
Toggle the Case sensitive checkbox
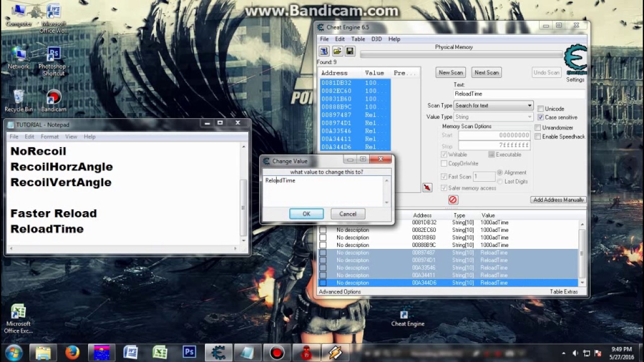[541, 117]
